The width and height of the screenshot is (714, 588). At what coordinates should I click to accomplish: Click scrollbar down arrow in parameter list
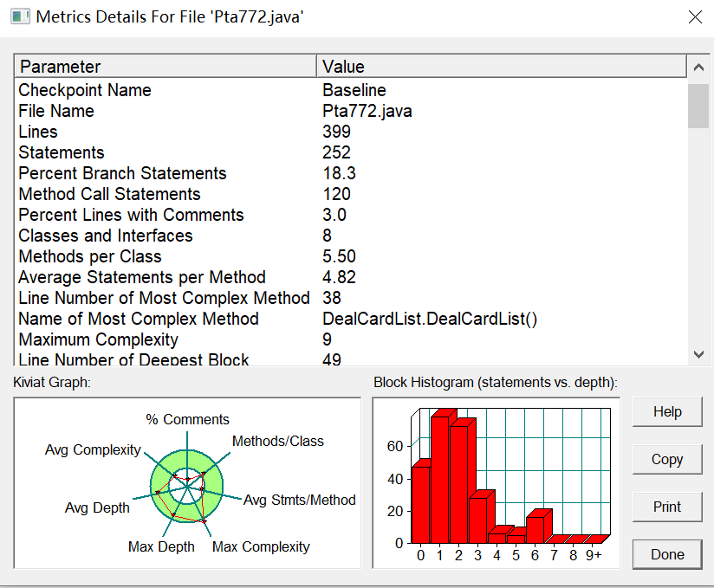pyautogui.click(x=698, y=354)
